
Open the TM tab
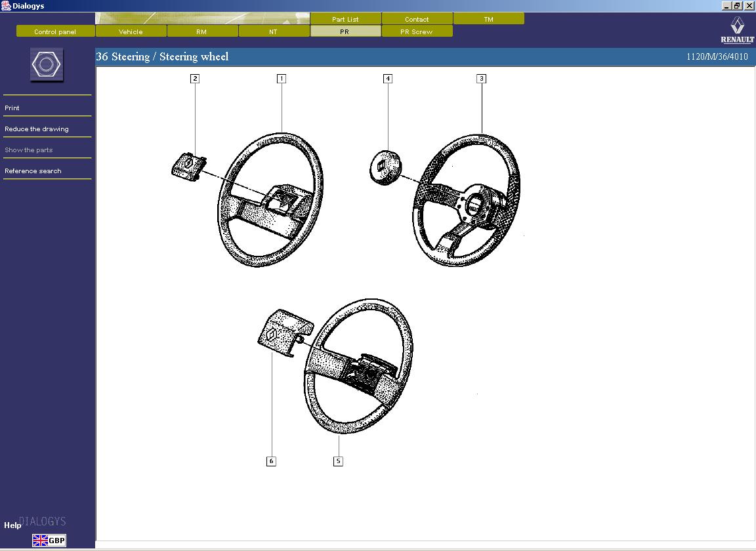[x=488, y=19]
